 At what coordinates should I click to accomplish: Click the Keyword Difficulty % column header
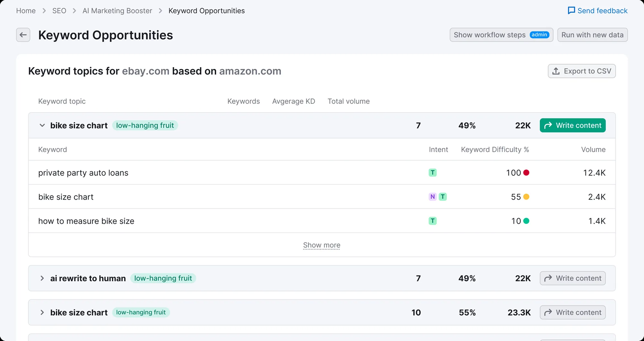point(495,150)
